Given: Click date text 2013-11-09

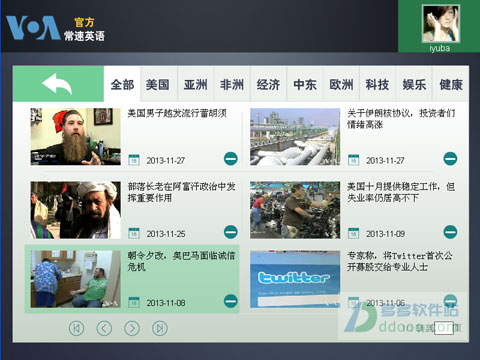Looking at the screenshot, I should coord(385,234).
